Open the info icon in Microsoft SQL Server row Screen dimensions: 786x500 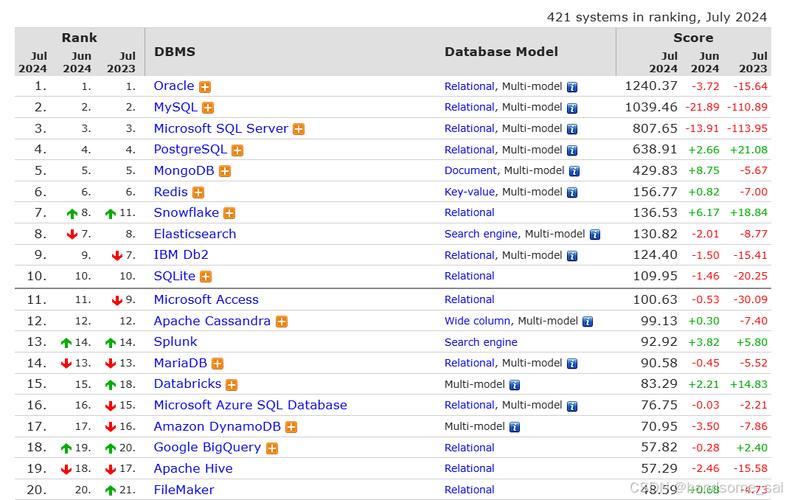(572, 129)
